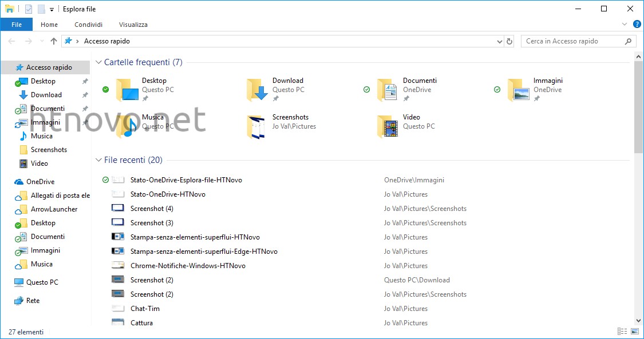
Task: Open the address bar history dropdown
Action: click(499, 41)
